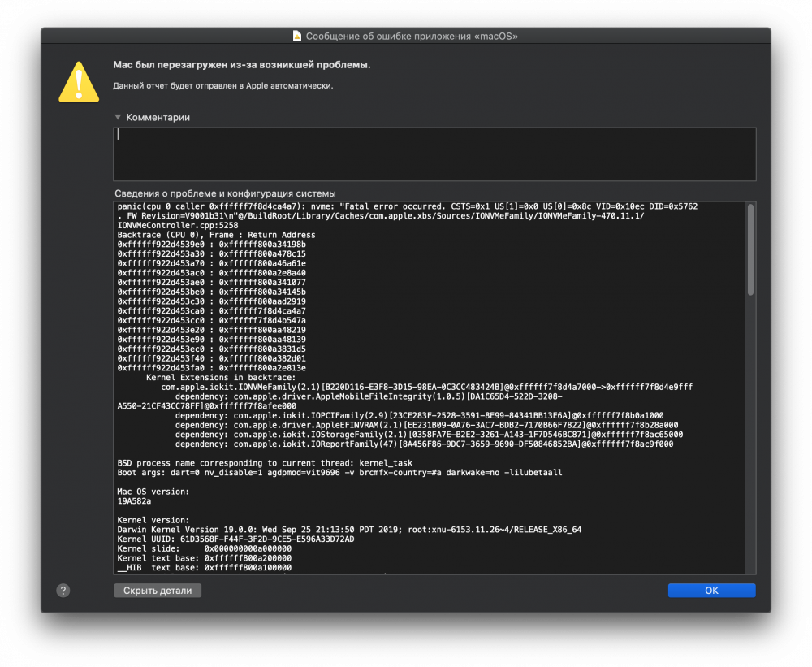Image resolution: width=812 pixels, height=667 pixels.
Task: Click backtrace row '0xffffff922d453c30 : 0xffffff800aad2919'
Action: click(x=211, y=301)
